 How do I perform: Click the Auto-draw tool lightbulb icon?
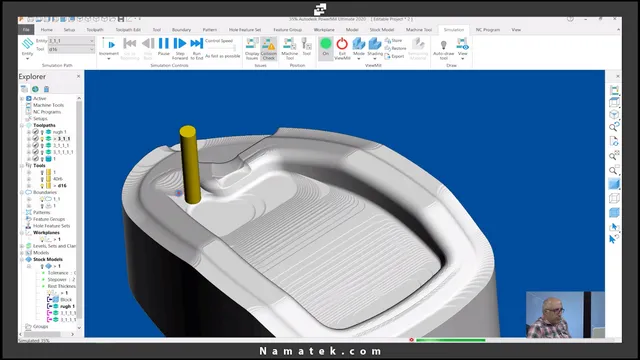pyautogui.click(x=444, y=44)
